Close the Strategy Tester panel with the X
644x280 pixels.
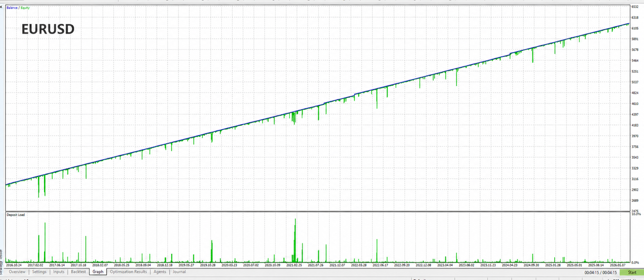(x=1, y=7)
